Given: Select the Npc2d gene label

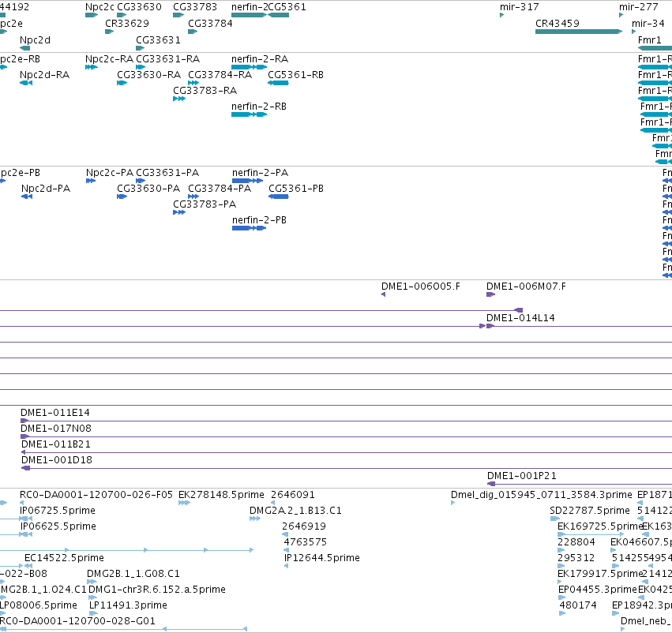Looking at the screenshot, I should 36,39.
